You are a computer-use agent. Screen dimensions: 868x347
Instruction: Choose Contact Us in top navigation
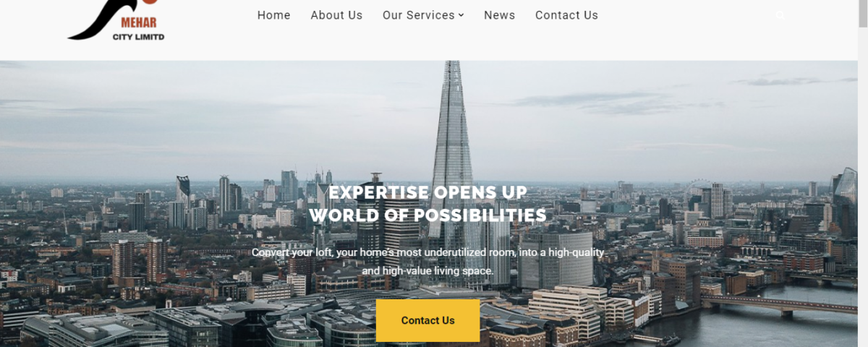point(566,15)
